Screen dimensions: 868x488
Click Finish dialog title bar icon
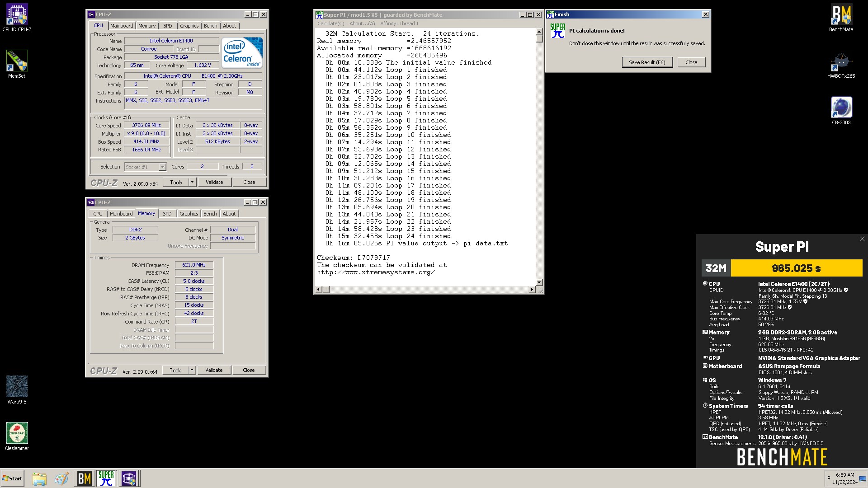point(551,14)
